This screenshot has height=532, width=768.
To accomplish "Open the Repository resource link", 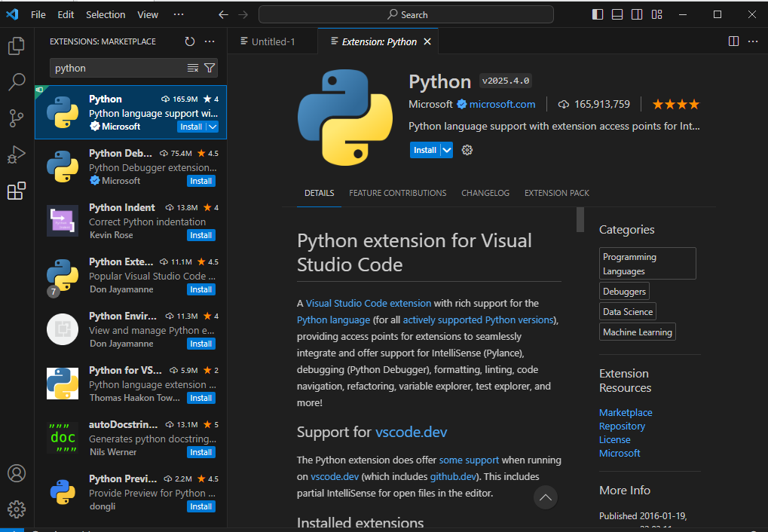I will point(622,427).
